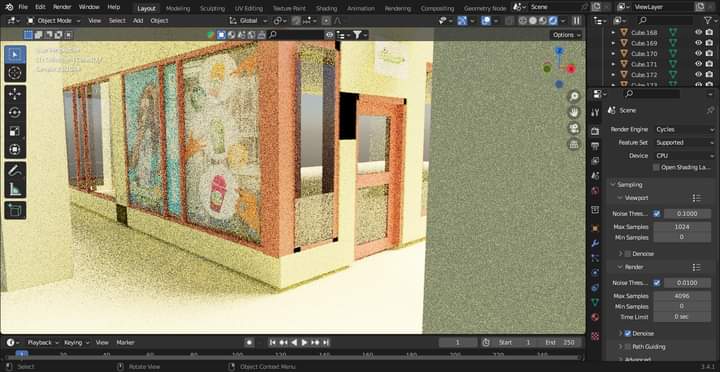Screen dimensions: 720x372
Task: Activate the Transform tool
Action: coord(15,150)
